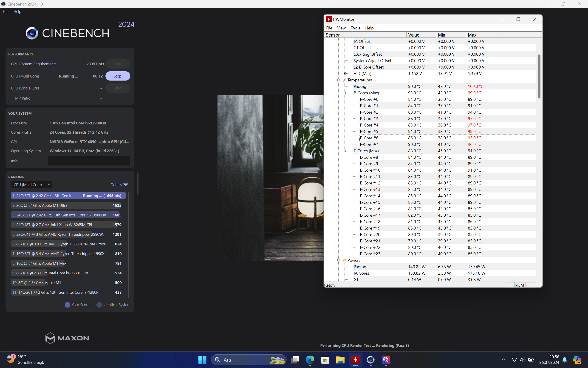Click the Value column header in HWMonitor
The height and width of the screenshot is (368, 588).
(421, 35)
